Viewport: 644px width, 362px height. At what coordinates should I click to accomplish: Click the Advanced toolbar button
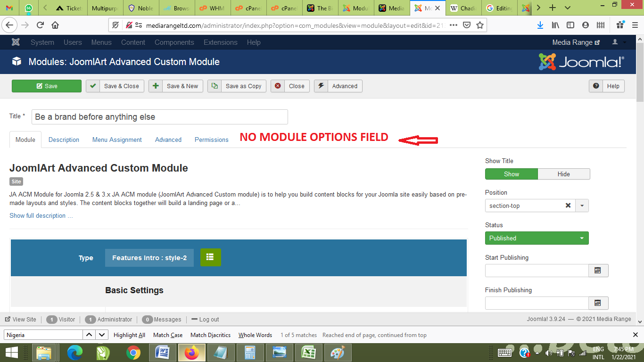click(338, 86)
